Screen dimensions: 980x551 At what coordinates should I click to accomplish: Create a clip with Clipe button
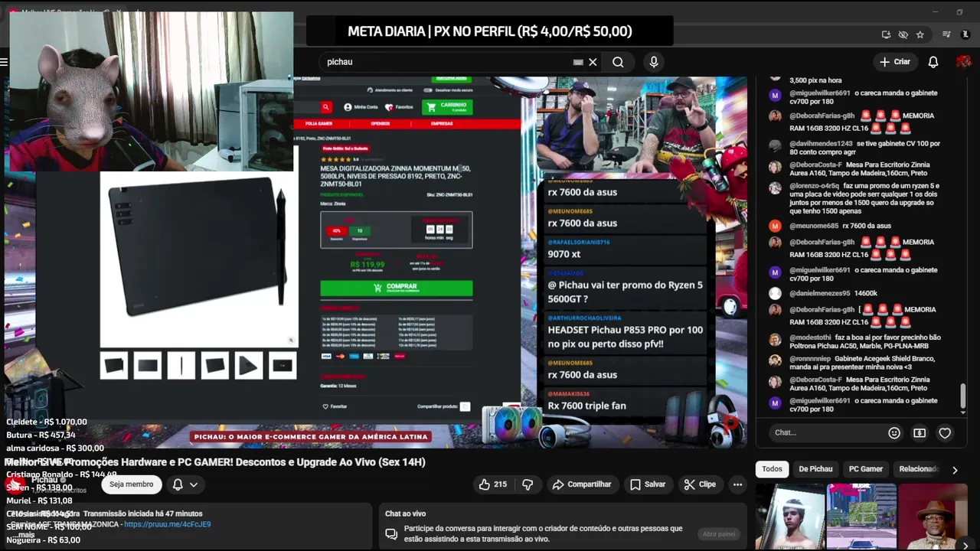click(700, 484)
